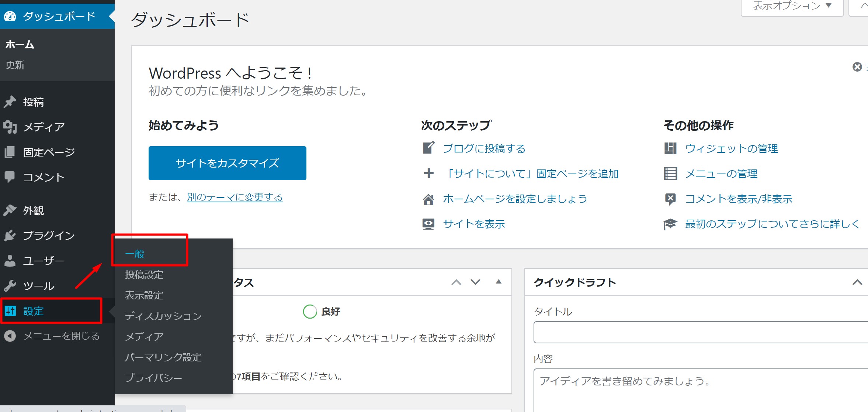Click the widgets grid icon beside ウィジェットの管理

coord(670,148)
